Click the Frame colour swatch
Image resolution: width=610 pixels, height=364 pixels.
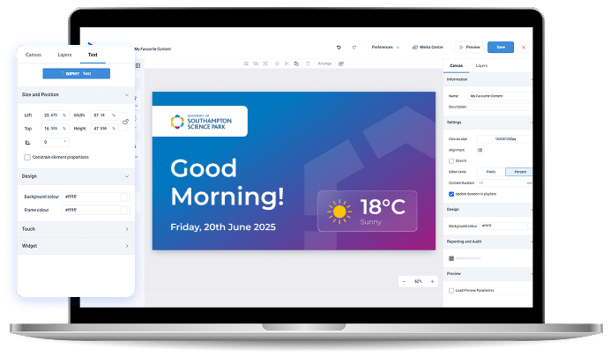coord(124,210)
